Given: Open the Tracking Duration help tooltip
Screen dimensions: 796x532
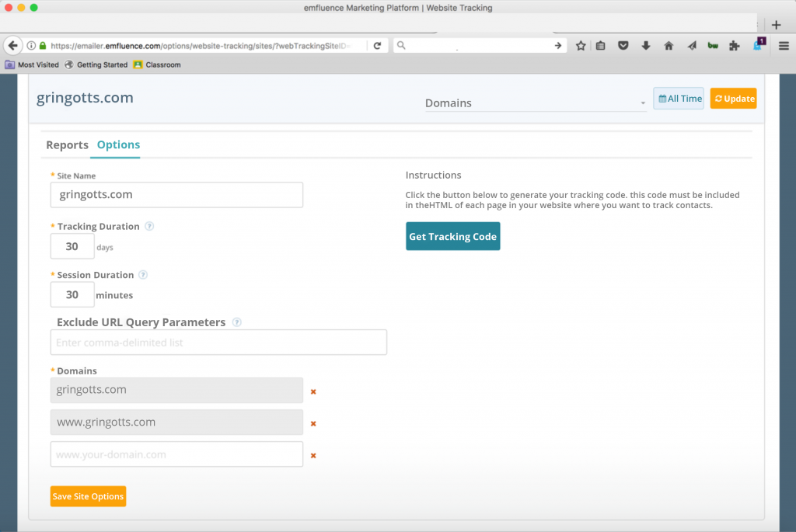Looking at the screenshot, I should (x=148, y=226).
